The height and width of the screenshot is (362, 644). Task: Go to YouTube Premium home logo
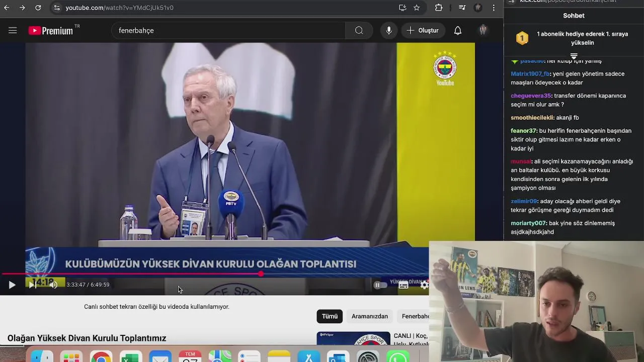click(x=51, y=31)
